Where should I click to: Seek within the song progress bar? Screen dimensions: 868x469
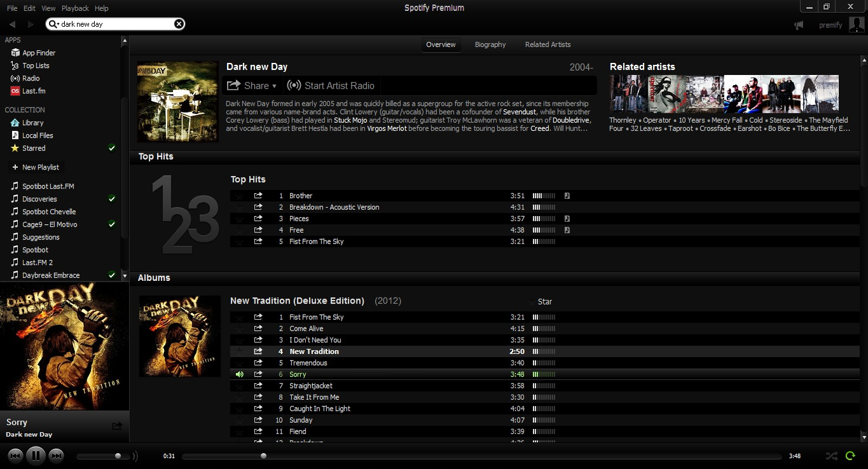click(x=481, y=456)
